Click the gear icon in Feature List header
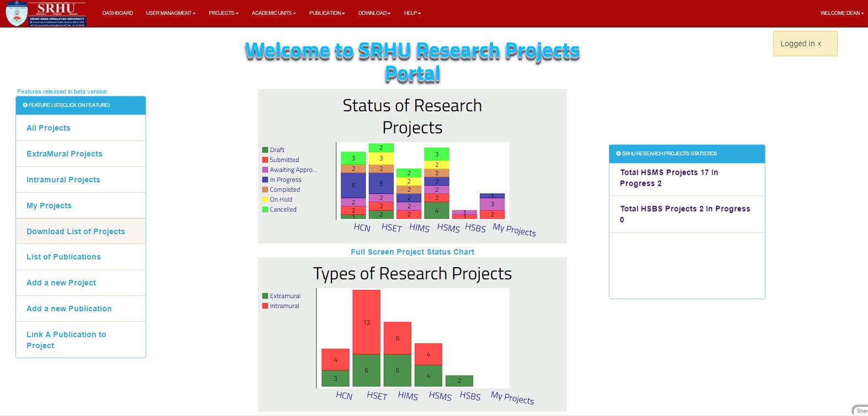 25,105
